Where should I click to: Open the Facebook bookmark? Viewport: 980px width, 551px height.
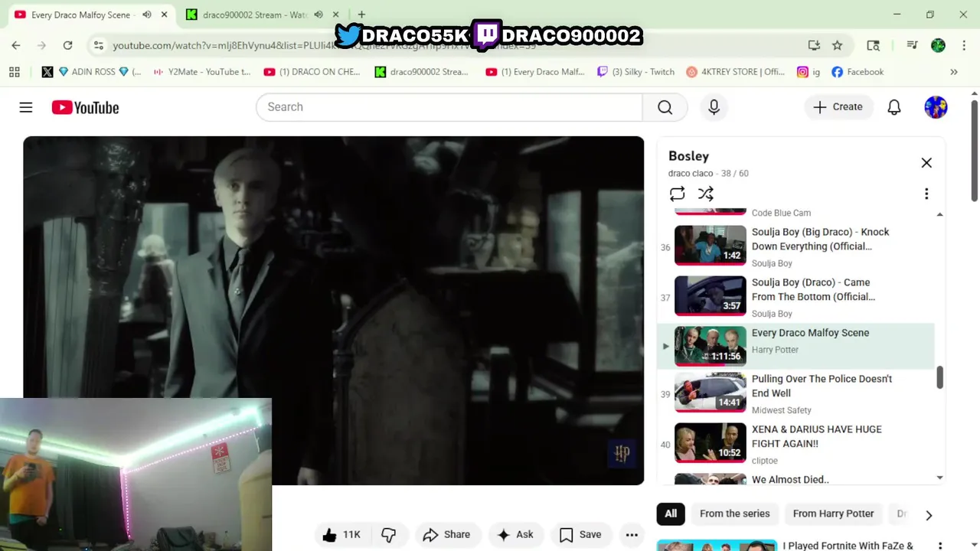[x=857, y=72]
